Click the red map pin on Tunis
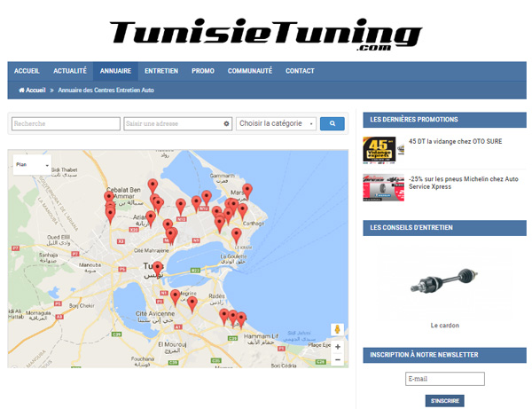The height and width of the screenshot is (409, 532). [158, 269]
